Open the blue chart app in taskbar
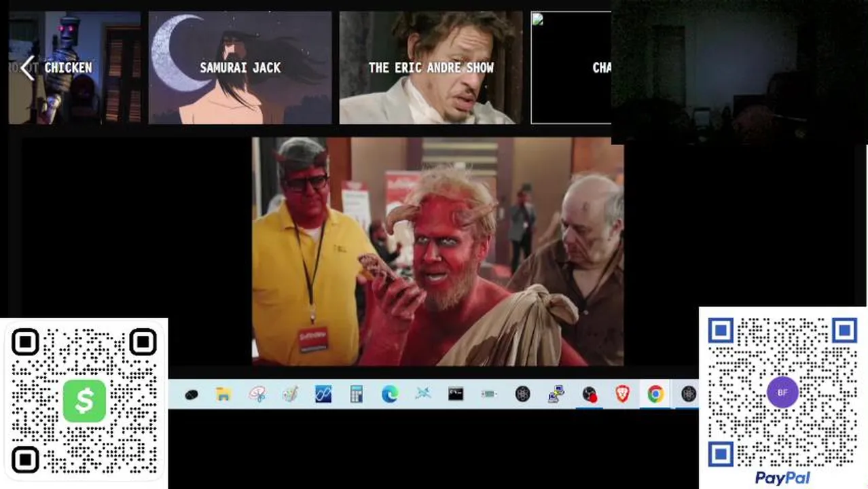The height and width of the screenshot is (489, 868). (323, 394)
